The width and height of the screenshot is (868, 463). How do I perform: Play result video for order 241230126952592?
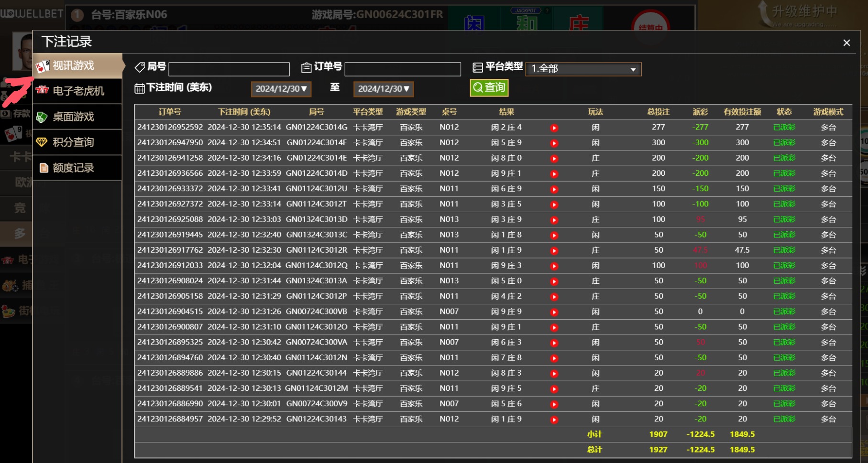click(x=554, y=128)
